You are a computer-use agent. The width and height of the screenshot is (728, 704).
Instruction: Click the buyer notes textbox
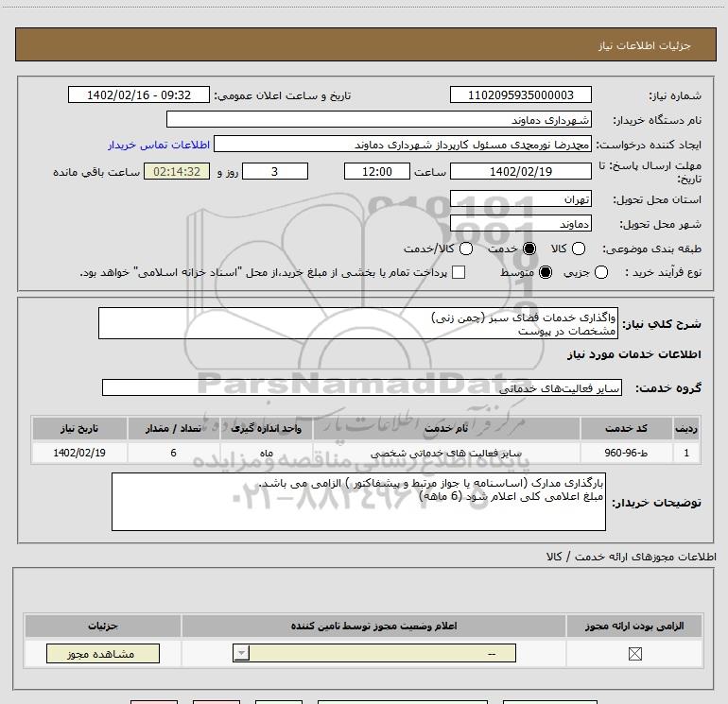pos(358,502)
